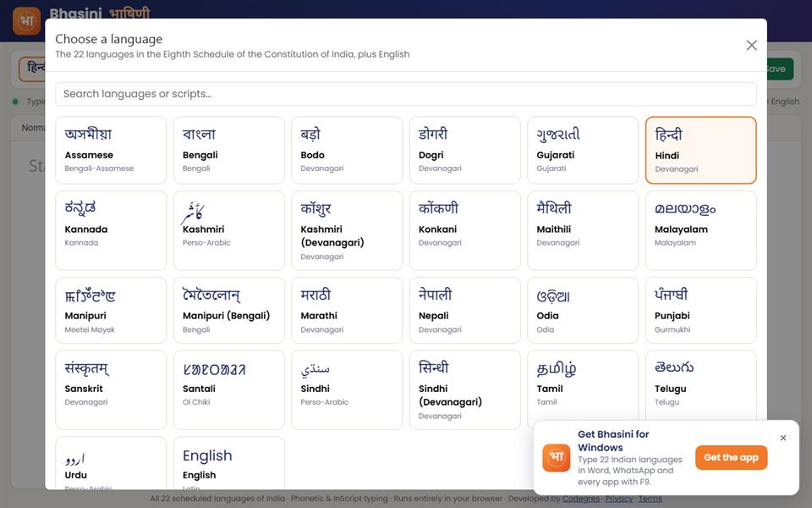Select the Odia language card
812x508 pixels.
pyautogui.click(x=583, y=310)
